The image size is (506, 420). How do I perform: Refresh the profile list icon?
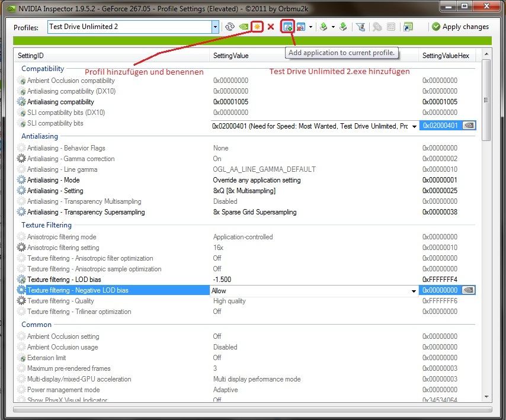(x=229, y=27)
